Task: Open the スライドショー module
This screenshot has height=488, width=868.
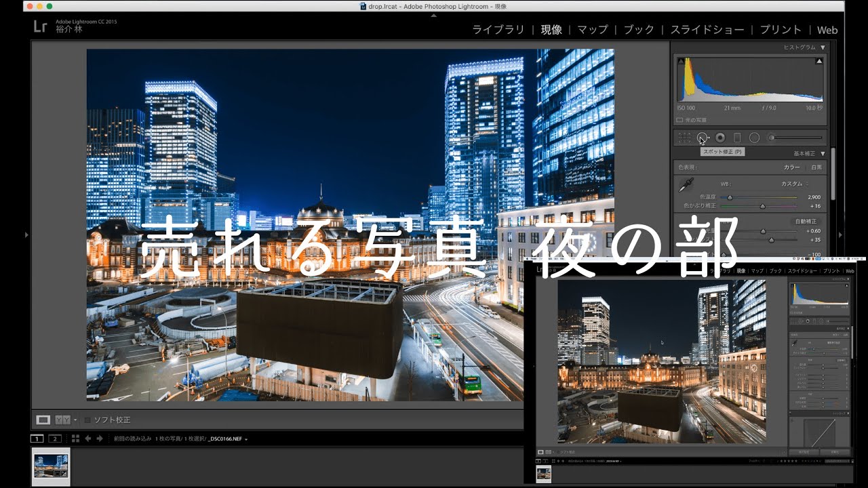Action: [x=707, y=30]
